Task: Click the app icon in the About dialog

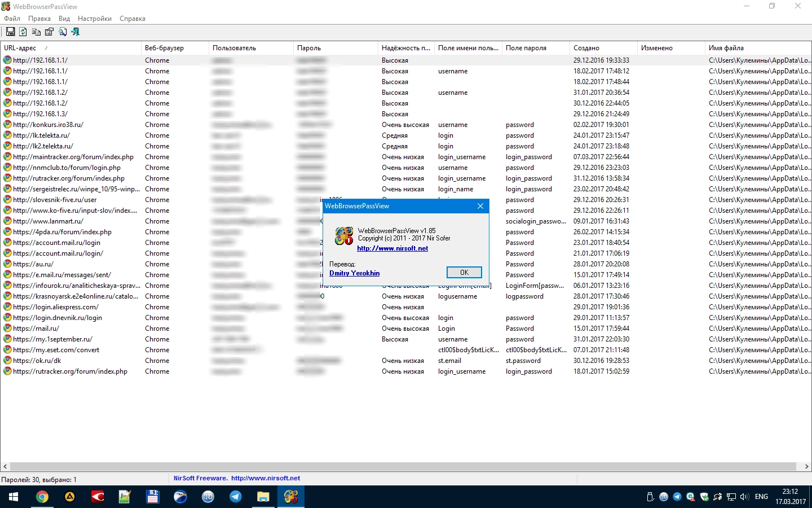Action: click(x=344, y=236)
